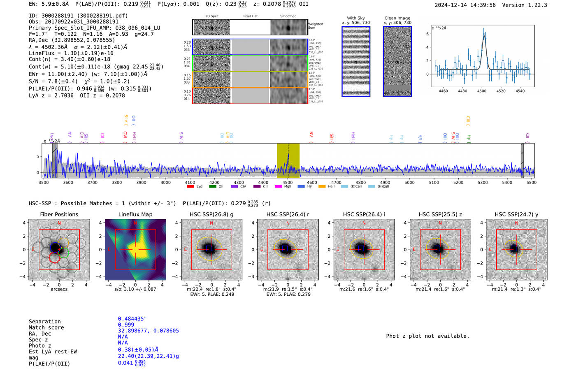Open the HSC SSP(24.7) y cutout
This screenshot has height=392, width=576.
point(516,250)
